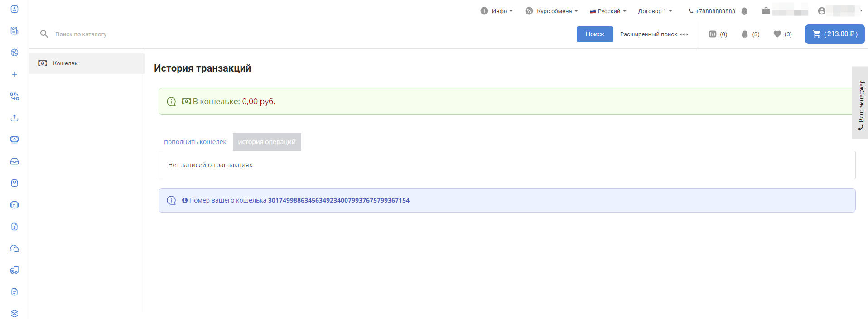The height and width of the screenshot is (319, 868).
Task: Open the cart button showing 213.00 ₽
Action: tap(834, 34)
